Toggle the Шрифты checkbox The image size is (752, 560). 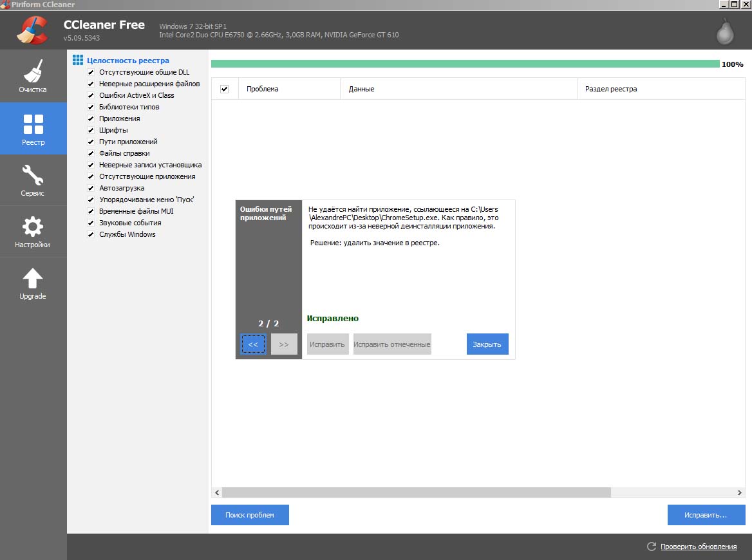click(91, 131)
